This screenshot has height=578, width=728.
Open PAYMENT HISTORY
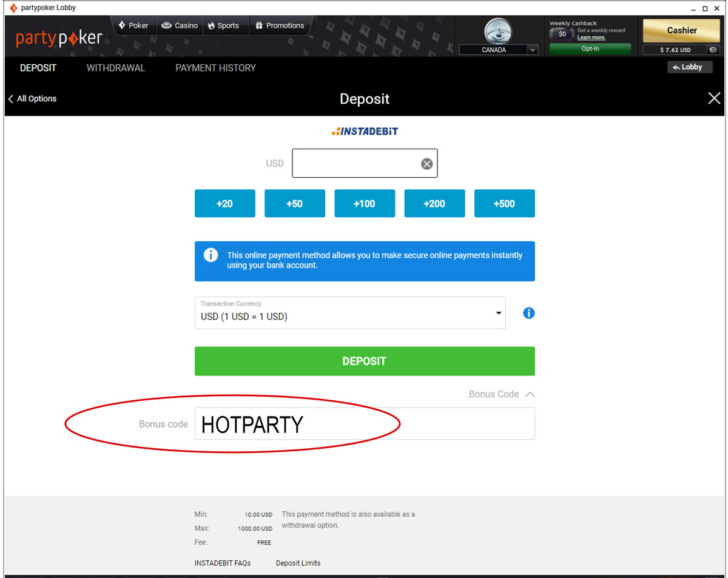pos(215,68)
